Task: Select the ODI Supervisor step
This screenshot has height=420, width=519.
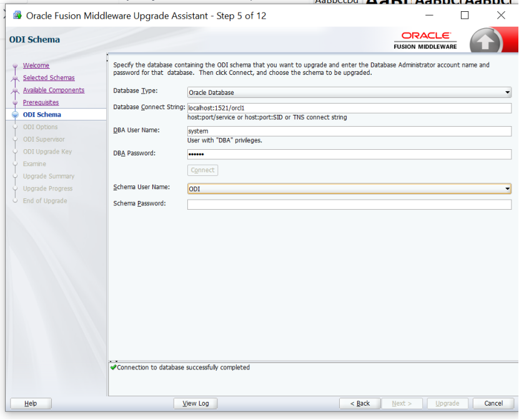Action: click(44, 139)
